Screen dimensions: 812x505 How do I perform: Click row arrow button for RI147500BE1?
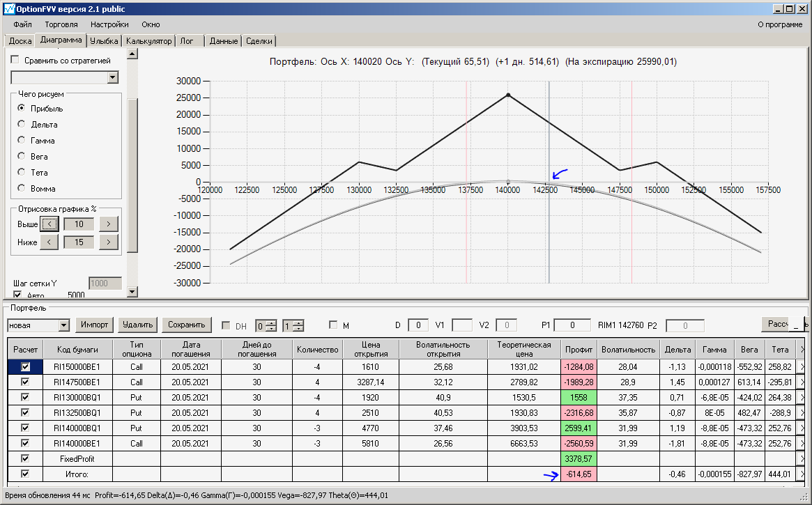coord(802,382)
